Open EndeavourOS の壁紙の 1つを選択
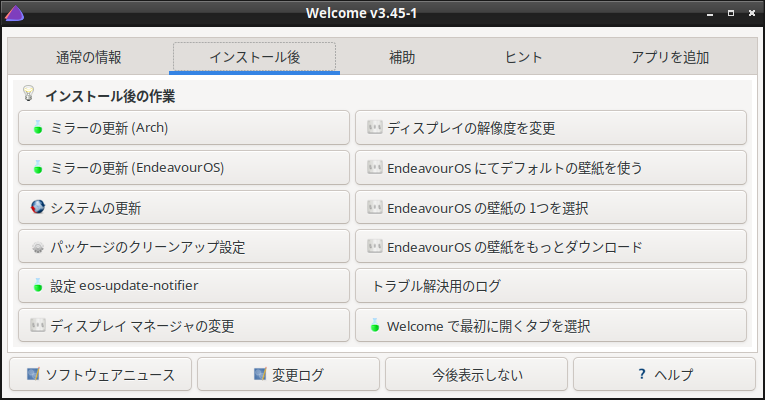765x400 pixels. 551,207
